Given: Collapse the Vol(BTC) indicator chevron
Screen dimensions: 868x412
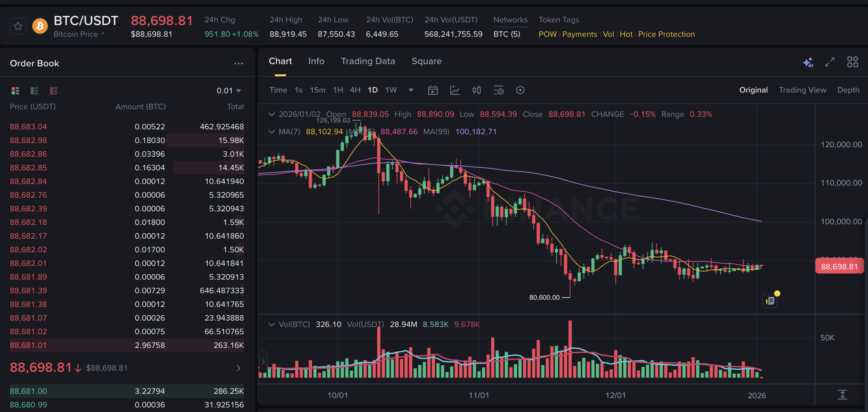Looking at the screenshot, I should point(271,324).
